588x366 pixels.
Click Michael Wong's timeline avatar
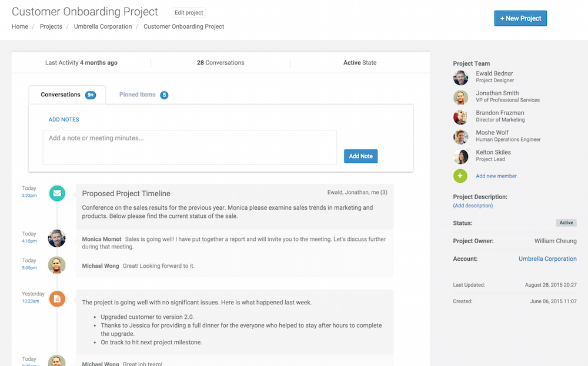56,265
